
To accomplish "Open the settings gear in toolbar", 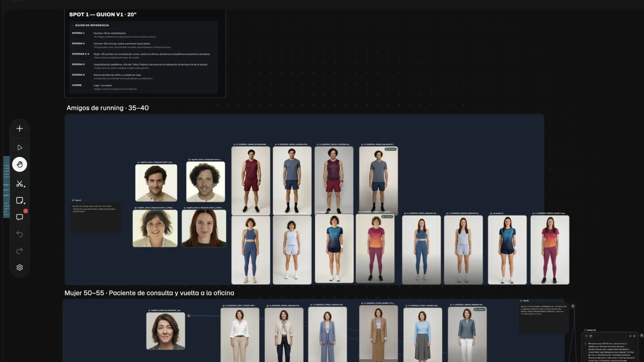I will coord(19,267).
